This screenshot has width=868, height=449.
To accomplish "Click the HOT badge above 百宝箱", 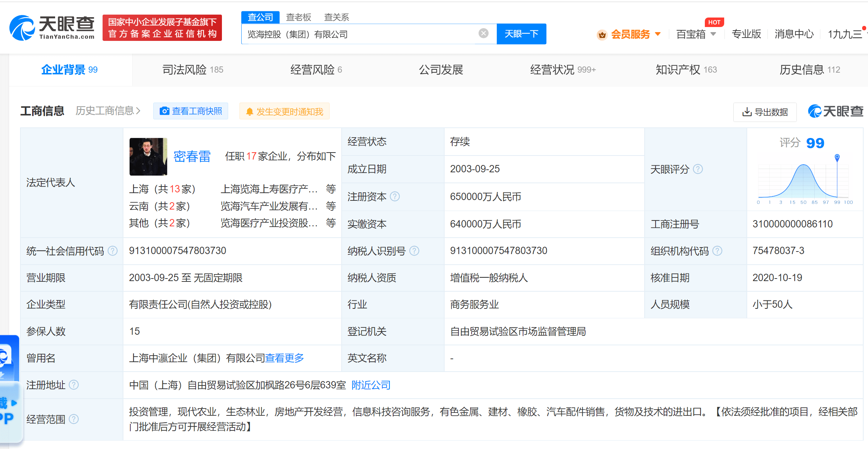I will [714, 22].
